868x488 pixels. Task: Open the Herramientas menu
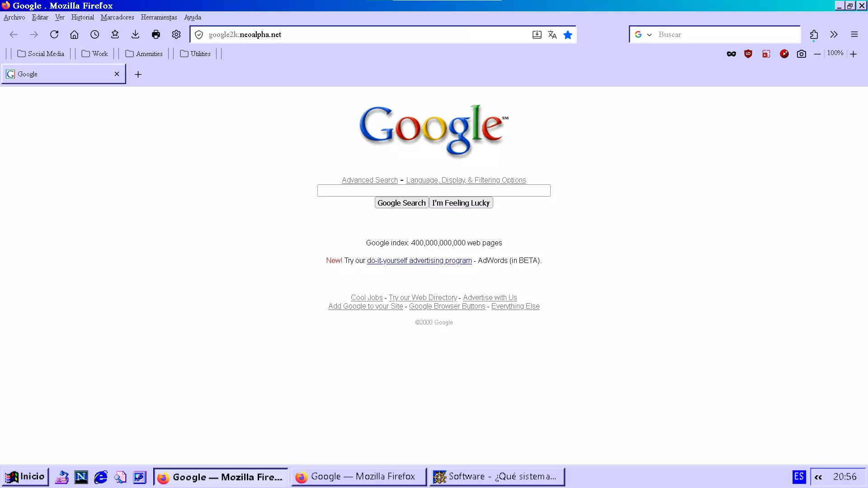[x=159, y=17]
